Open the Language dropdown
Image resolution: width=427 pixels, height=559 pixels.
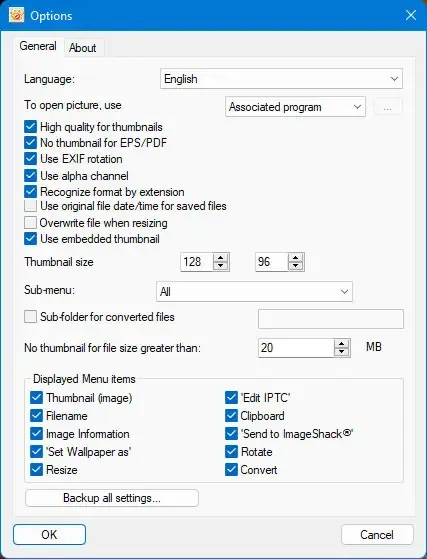[281, 79]
